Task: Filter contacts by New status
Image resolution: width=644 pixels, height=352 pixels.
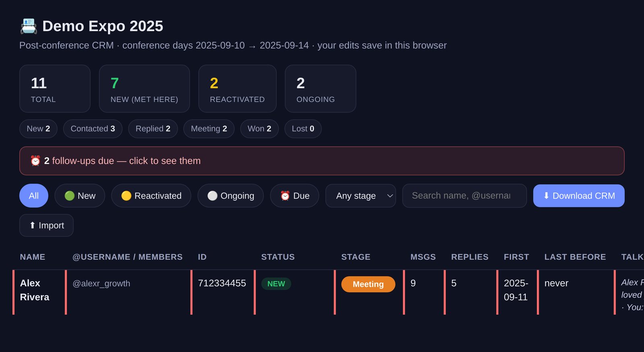Action: point(80,196)
